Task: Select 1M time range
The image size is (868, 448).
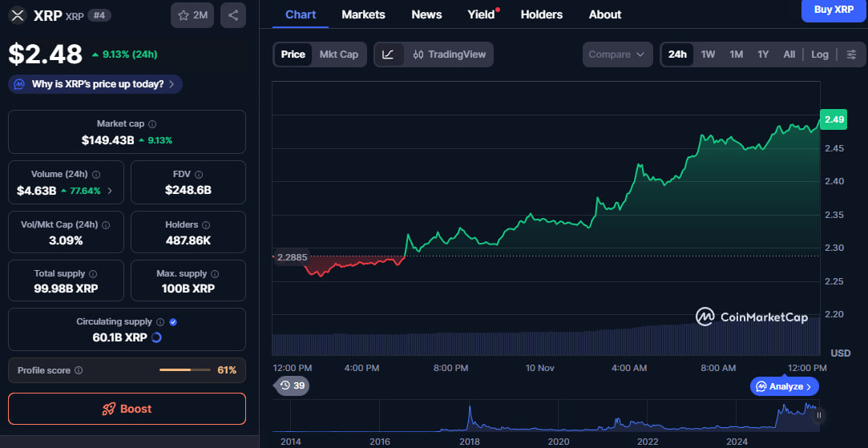Action: [737, 54]
